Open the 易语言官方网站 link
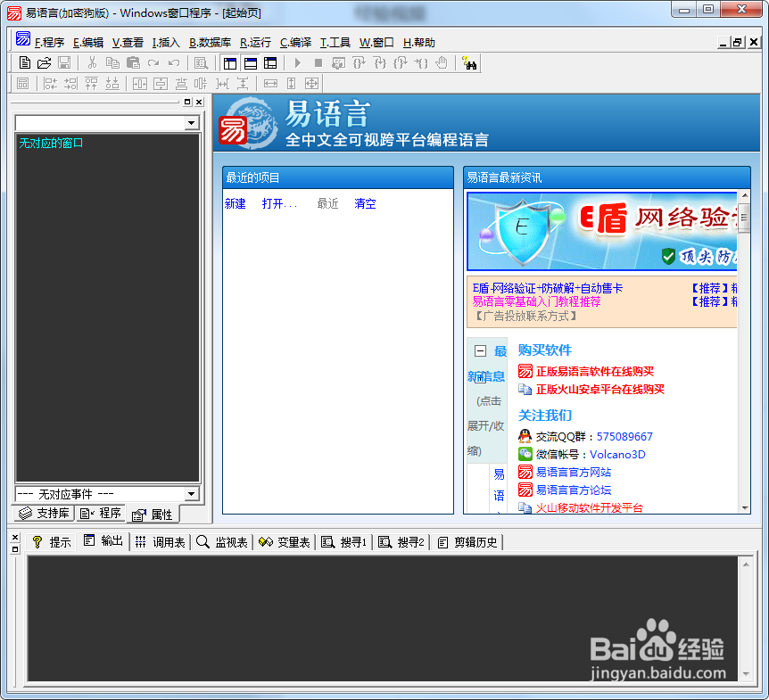 [574, 472]
